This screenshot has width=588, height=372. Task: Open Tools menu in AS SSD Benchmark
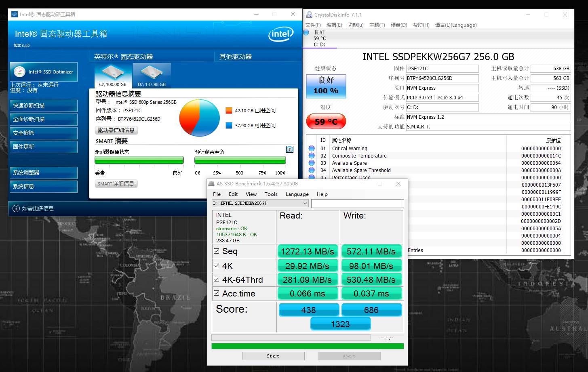pos(271,194)
